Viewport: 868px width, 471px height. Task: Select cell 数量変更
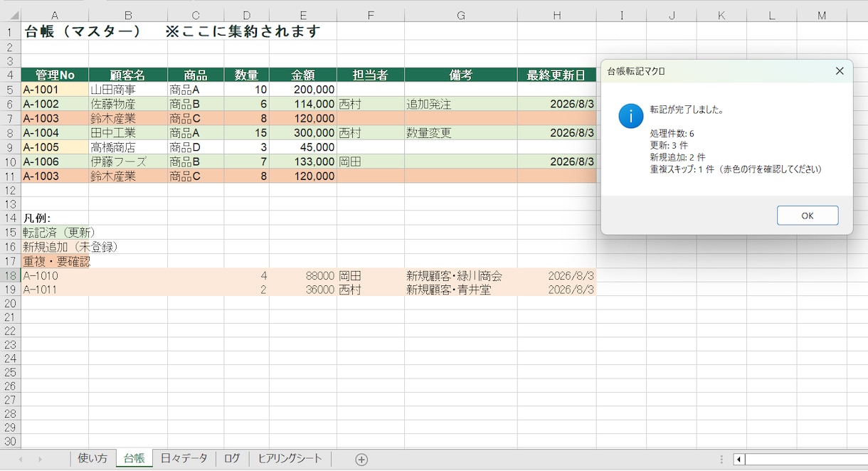[x=461, y=133]
